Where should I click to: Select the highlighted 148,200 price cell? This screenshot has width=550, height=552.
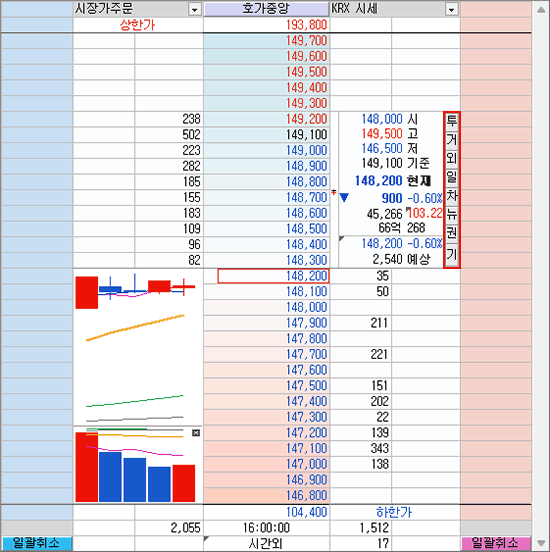(273, 276)
